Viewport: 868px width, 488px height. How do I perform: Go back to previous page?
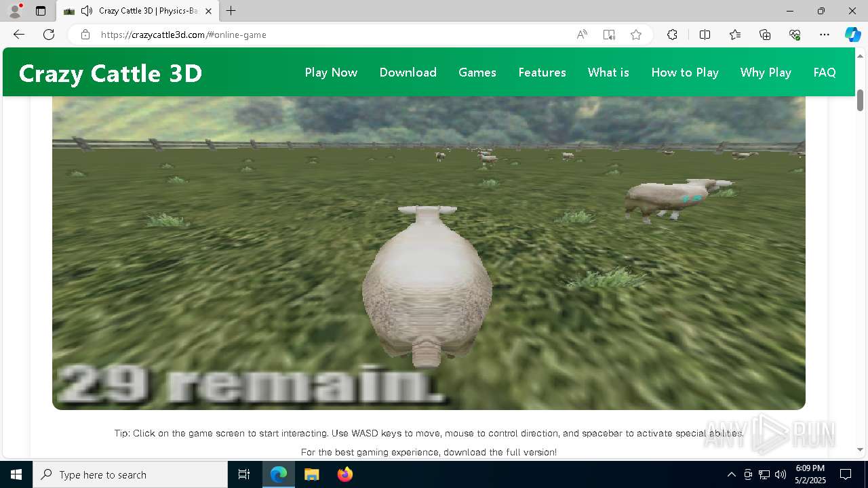19,35
